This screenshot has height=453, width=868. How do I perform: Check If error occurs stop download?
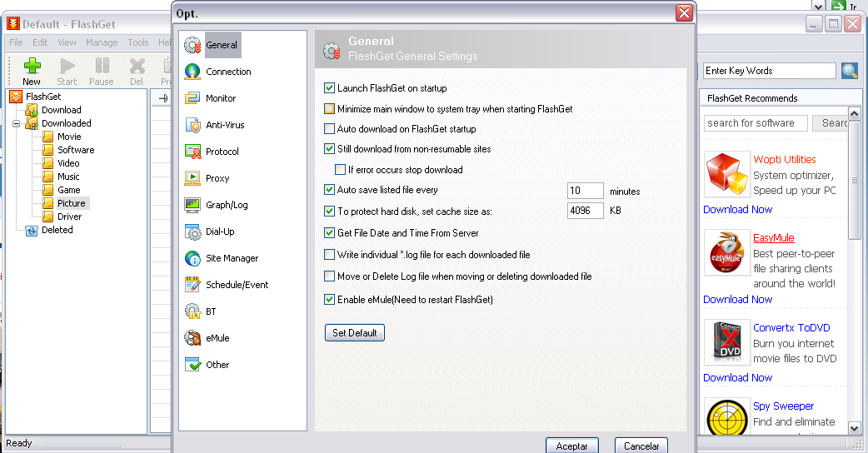click(341, 170)
